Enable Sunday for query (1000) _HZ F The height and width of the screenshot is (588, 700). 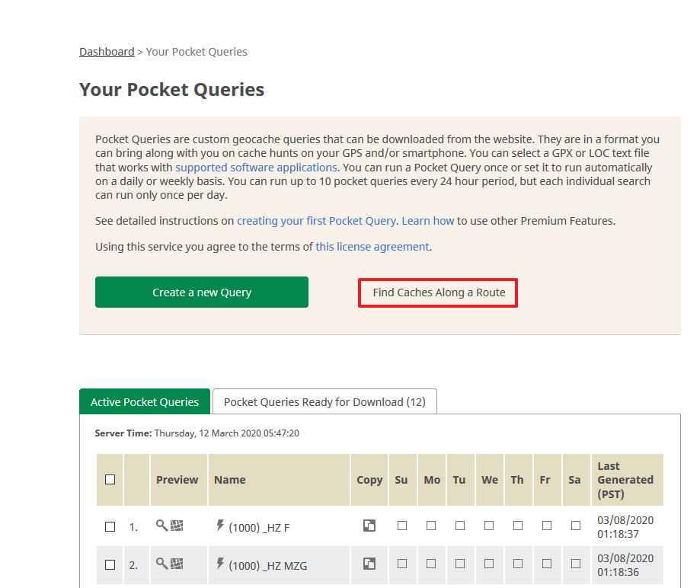point(402,526)
